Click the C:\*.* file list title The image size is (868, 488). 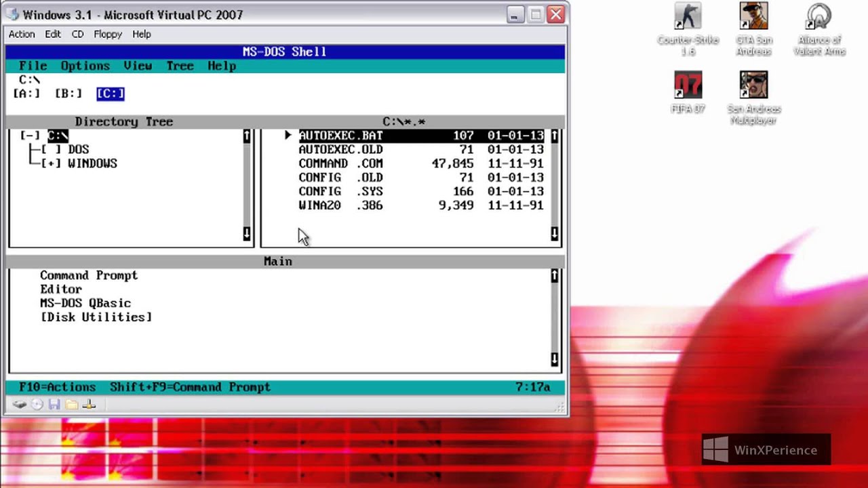click(x=404, y=121)
